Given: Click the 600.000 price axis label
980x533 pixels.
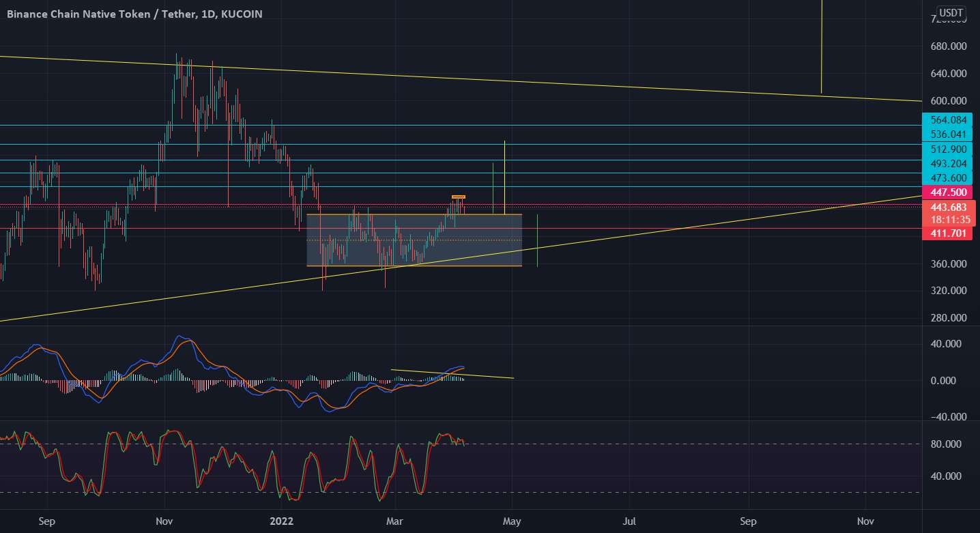Looking at the screenshot, I should 949,101.
